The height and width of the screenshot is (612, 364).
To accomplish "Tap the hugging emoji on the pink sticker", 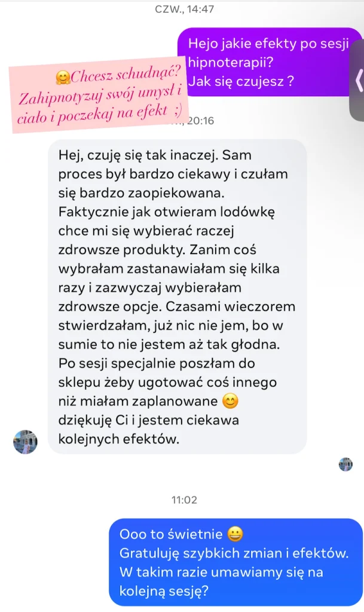I will [x=62, y=78].
